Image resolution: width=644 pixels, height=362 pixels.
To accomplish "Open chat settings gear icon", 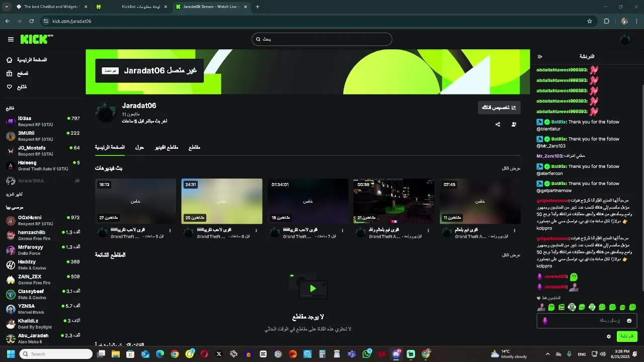I will pos(609,336).
